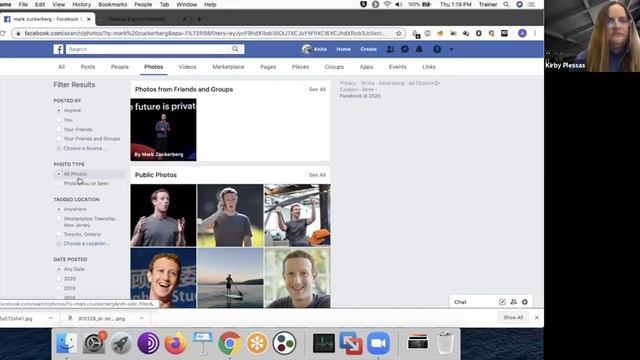This screenshot has width=640, height=360.
Task: Open Zoom from the Dock
Action: click(x=378, y=343)
